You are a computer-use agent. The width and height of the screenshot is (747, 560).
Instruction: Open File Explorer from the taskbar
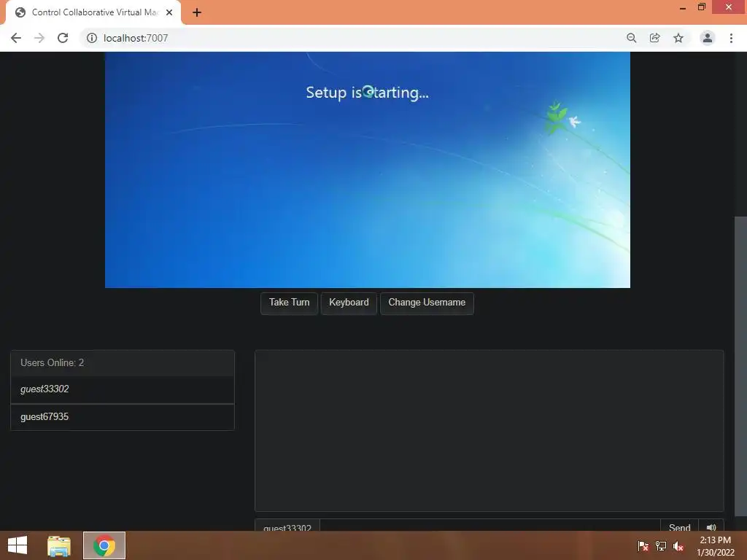[59, 545]
